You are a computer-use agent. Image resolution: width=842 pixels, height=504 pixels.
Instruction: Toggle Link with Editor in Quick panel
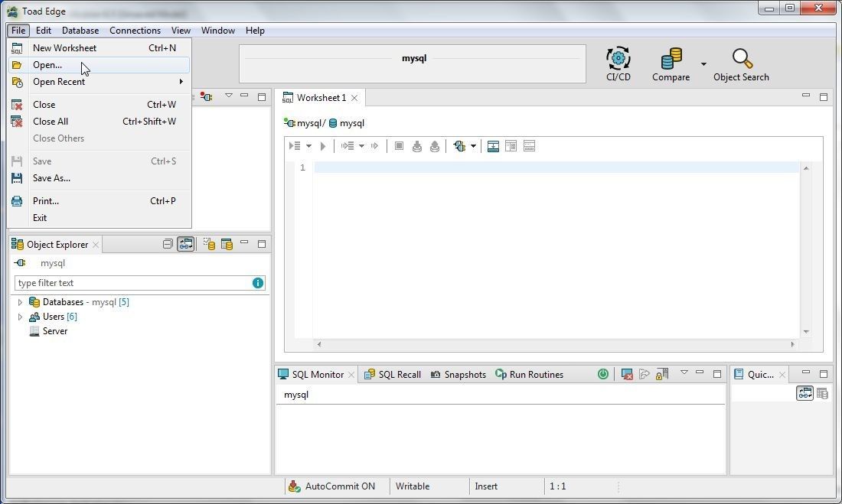pos(804,393)
